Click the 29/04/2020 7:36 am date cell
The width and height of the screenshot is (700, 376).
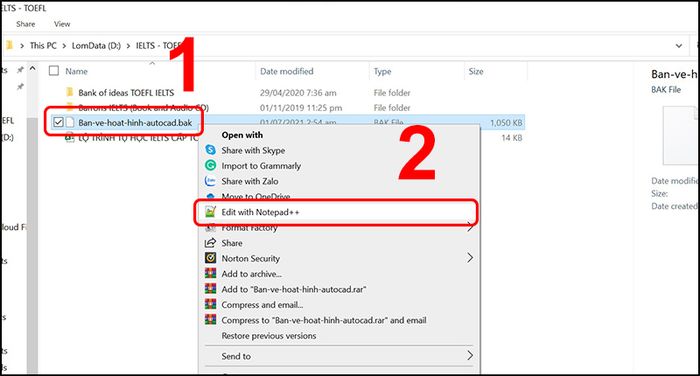coord(298,93)
